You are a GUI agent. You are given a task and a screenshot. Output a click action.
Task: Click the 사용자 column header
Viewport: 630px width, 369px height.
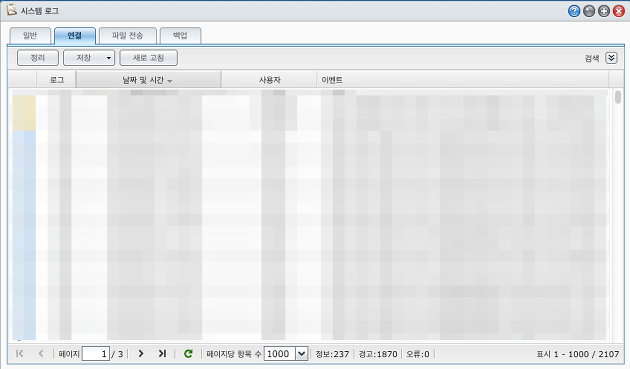point(269,80)
